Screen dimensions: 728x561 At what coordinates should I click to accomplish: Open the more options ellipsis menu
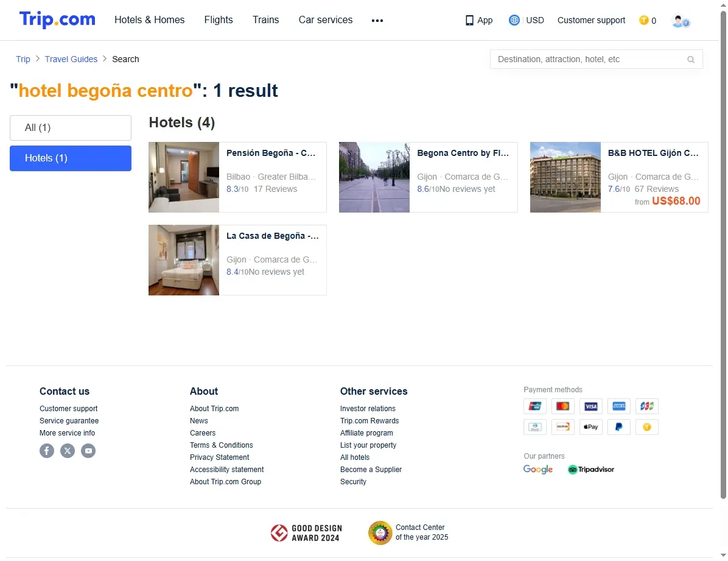pyautogui.click(x=377, y=21)
